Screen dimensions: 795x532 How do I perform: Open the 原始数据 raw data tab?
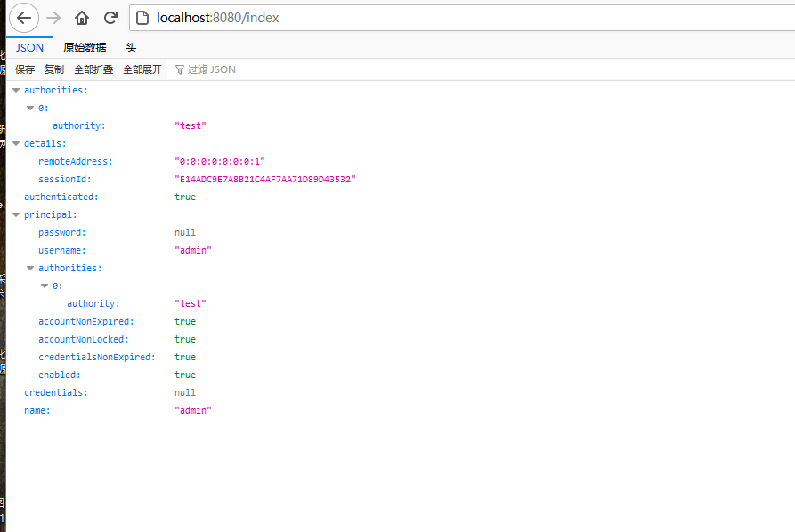click(x=85, y=48)
